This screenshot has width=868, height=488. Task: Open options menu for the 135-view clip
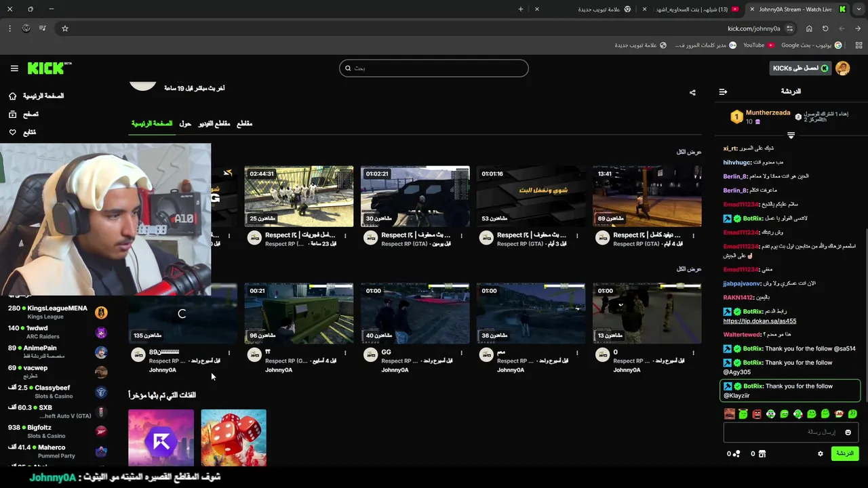pos(229,353)
